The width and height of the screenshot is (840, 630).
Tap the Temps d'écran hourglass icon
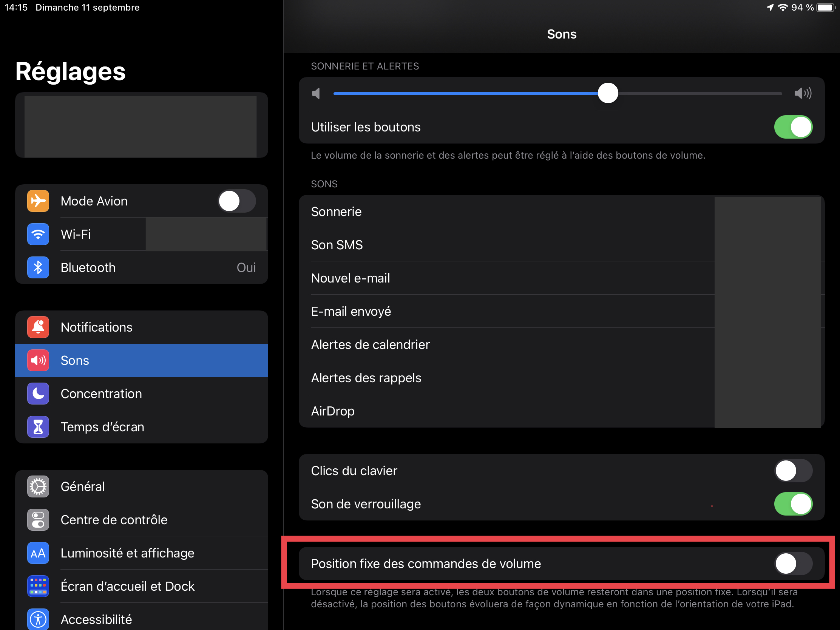[38, 427]
